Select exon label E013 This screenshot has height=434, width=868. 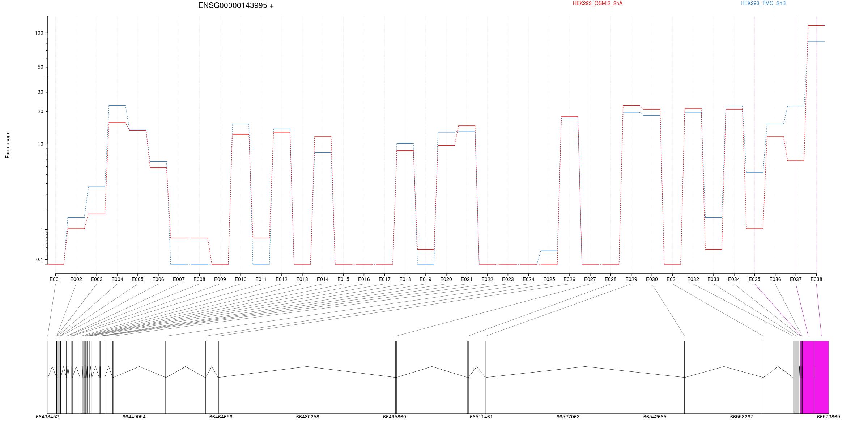click(302, 279)
